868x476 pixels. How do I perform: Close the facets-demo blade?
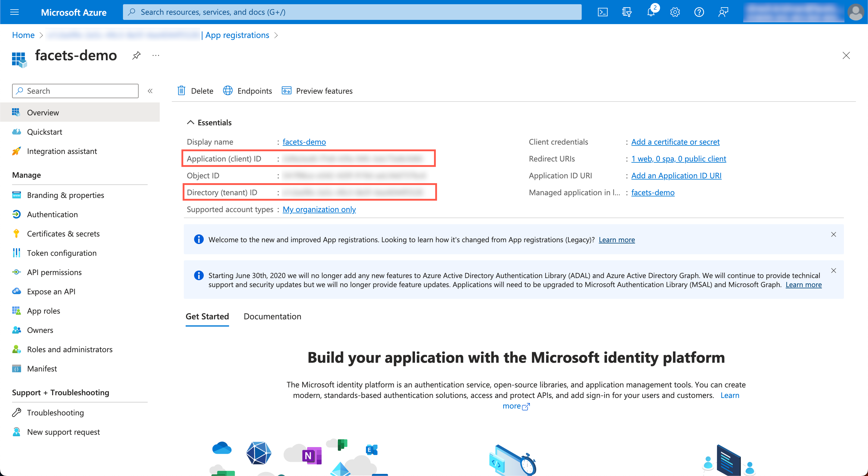846,55
